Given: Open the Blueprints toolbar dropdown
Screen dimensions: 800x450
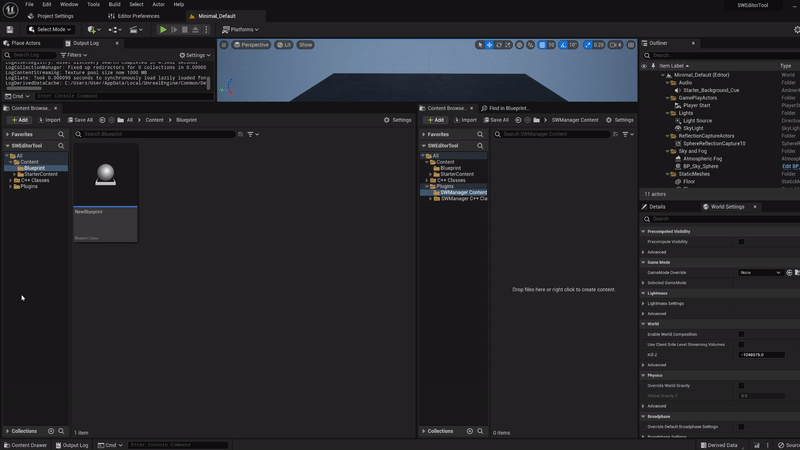Looking at the screenshot, I should pyautogui.click(x=115, y=30).
